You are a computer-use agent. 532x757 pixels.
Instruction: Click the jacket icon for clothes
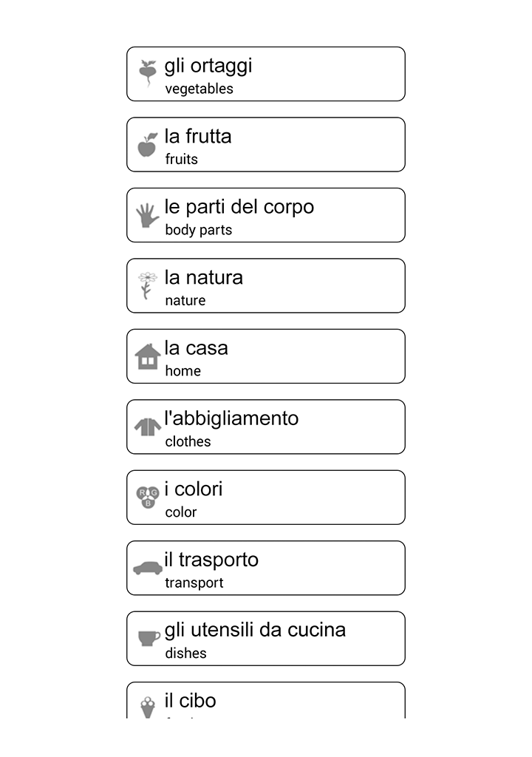click(x=148, y=427)
